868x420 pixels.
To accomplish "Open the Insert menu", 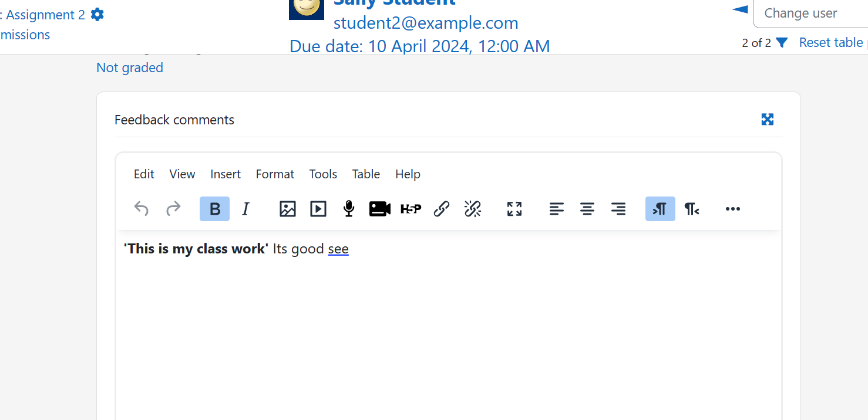I will pyautogui.click(x=226, y=174).
